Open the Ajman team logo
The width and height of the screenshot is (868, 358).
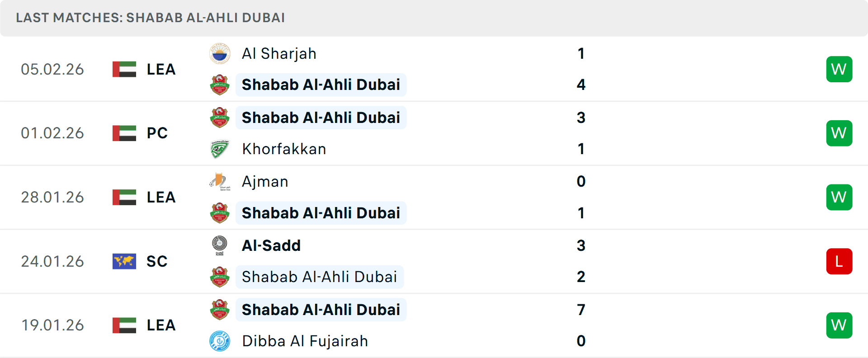pyautogui.click(x=220, y=181)
